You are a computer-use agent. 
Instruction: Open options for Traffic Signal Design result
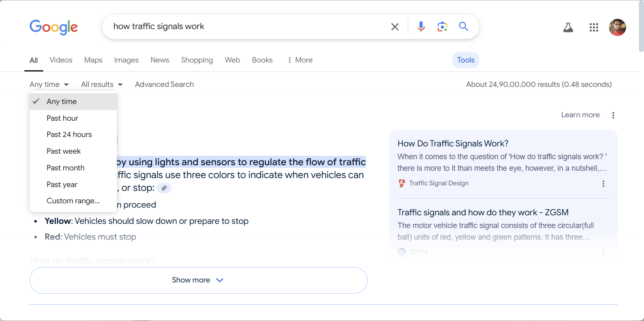tap(603, 184)
